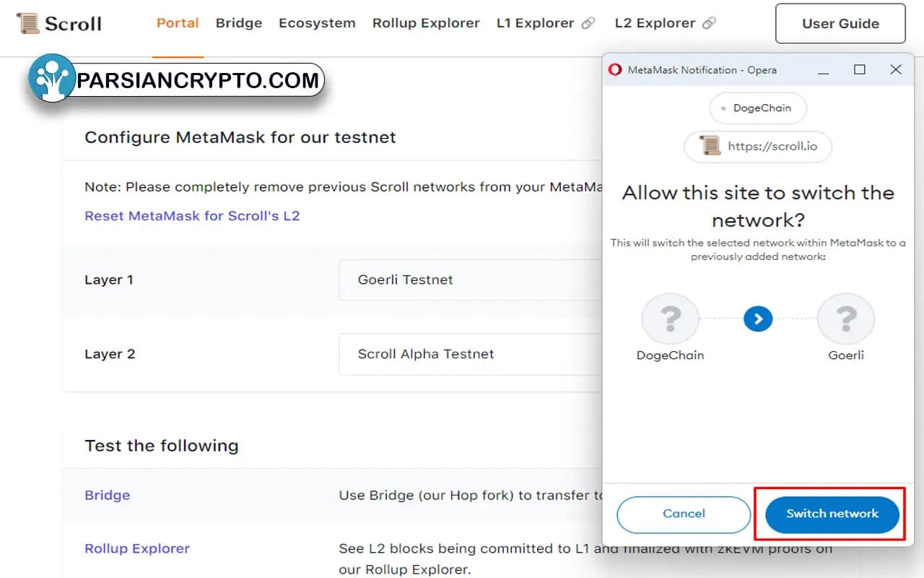
Task: Select the Goerli Testnet Layer 1 field
Action: pyautogui.click(x=470, y=280)
